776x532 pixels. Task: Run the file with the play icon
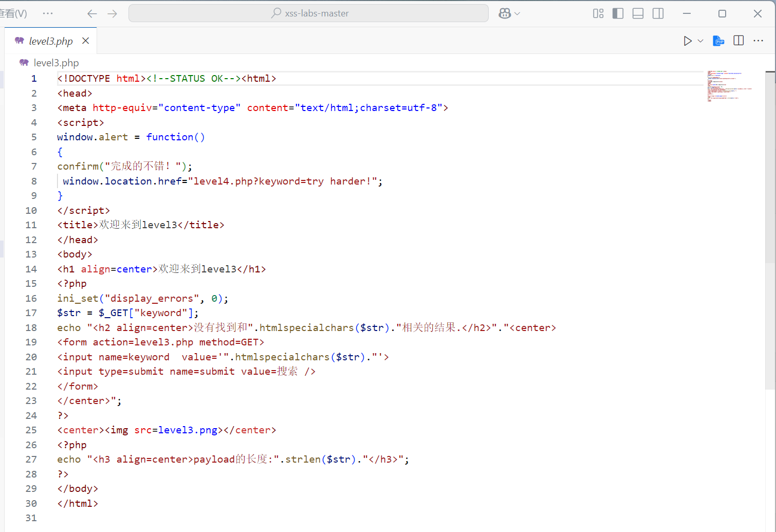pos(688,41)
